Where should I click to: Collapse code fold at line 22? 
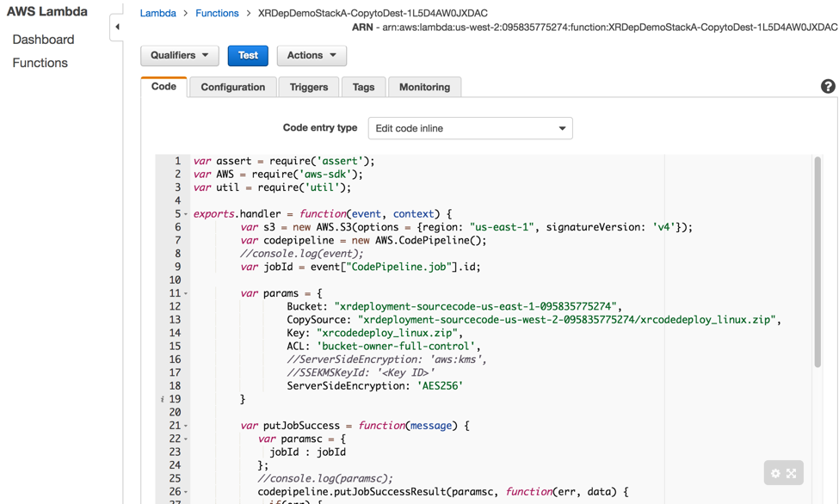186,439
